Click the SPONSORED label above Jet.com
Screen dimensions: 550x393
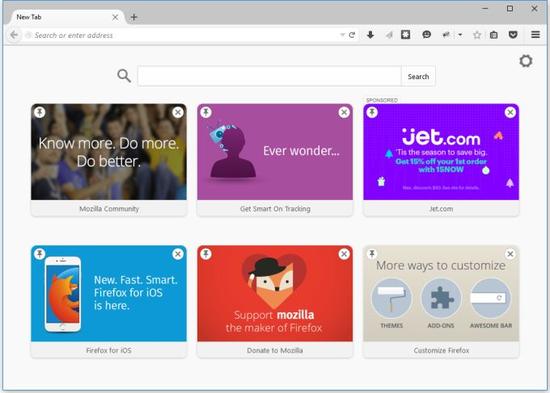click(382, 100)
